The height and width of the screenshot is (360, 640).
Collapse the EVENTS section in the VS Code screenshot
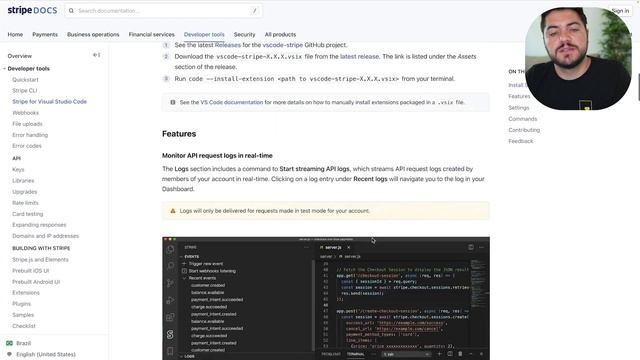pyautogui.click(x=181, y=257)
